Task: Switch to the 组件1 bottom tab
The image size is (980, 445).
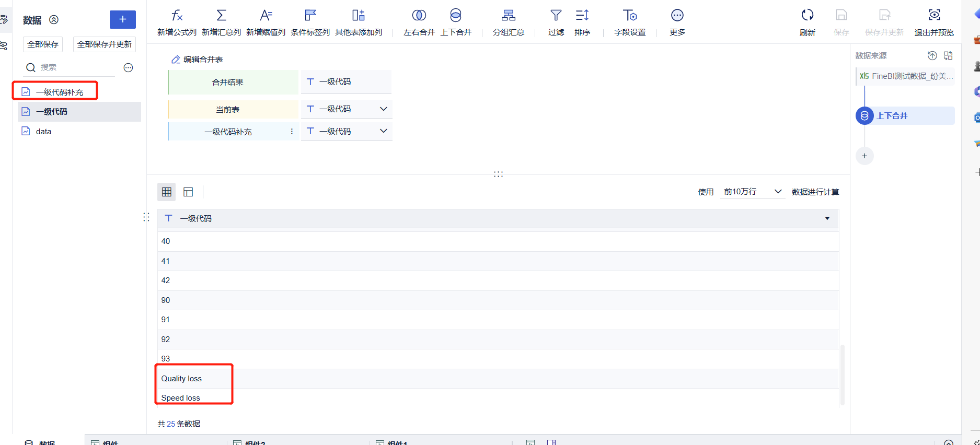Action: point(391,442)
